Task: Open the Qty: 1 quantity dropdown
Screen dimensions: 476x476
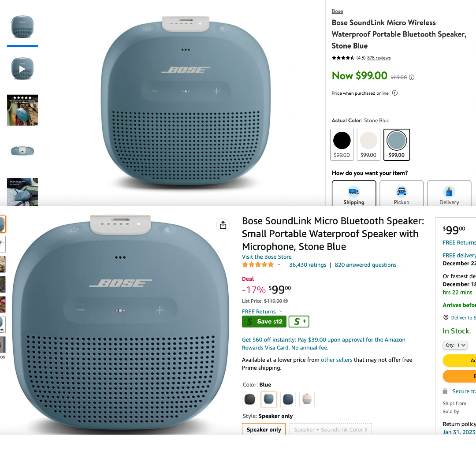Action: point(455,345)
